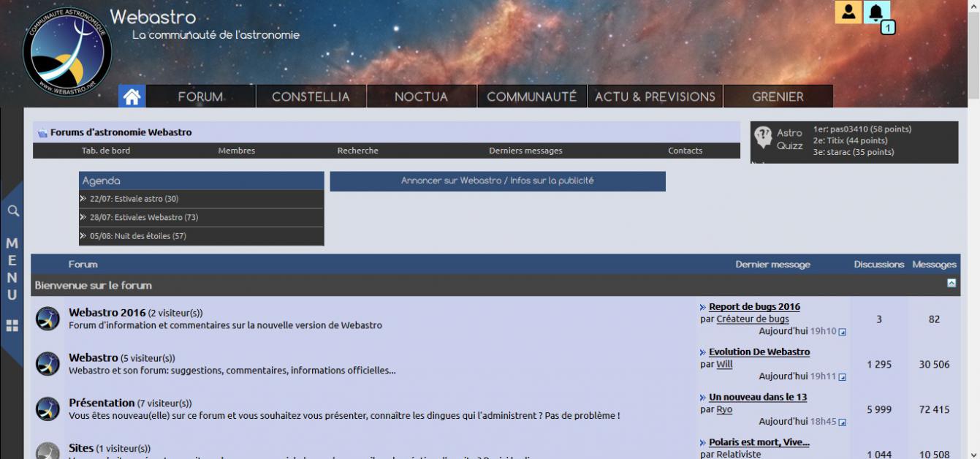Click quiz leader 1er: pas03410 (58 points)

click(862, 129)
